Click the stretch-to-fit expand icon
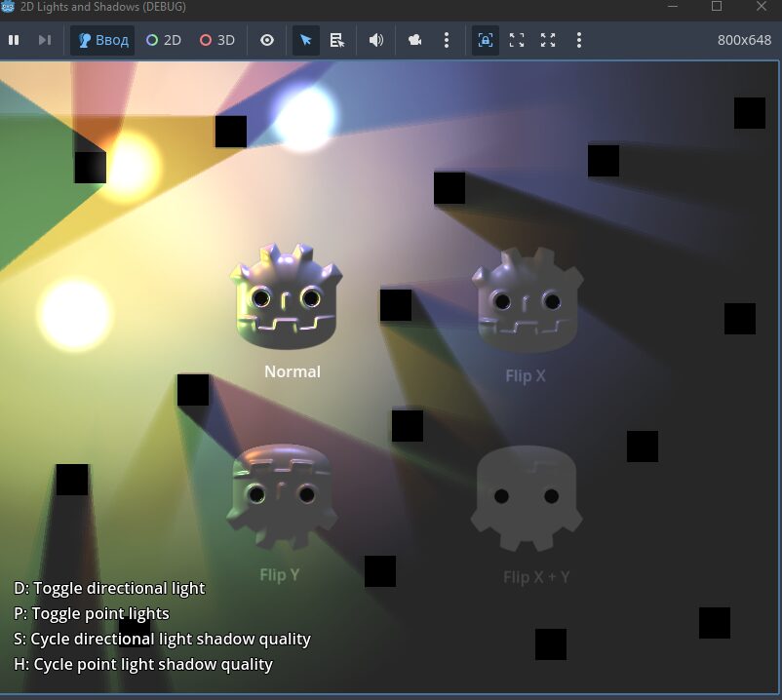Image resolution: width=782 pixels, height=700 pixels. coord(548,40)
